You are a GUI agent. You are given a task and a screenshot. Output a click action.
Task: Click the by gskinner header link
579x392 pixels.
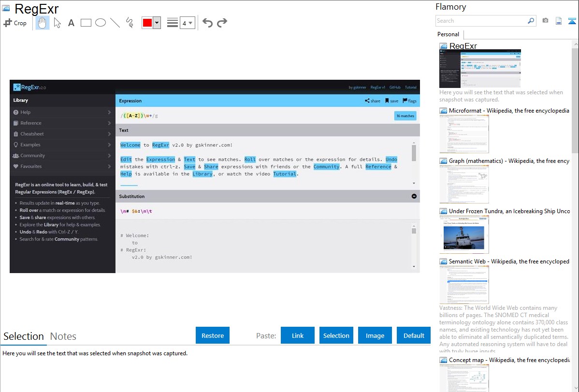click(x=357, y=87)
